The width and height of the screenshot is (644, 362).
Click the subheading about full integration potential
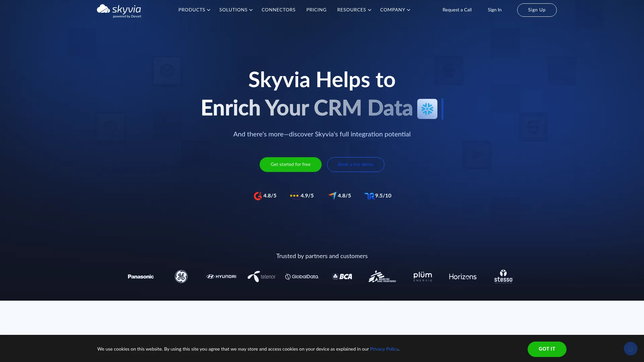pos(322,134)
